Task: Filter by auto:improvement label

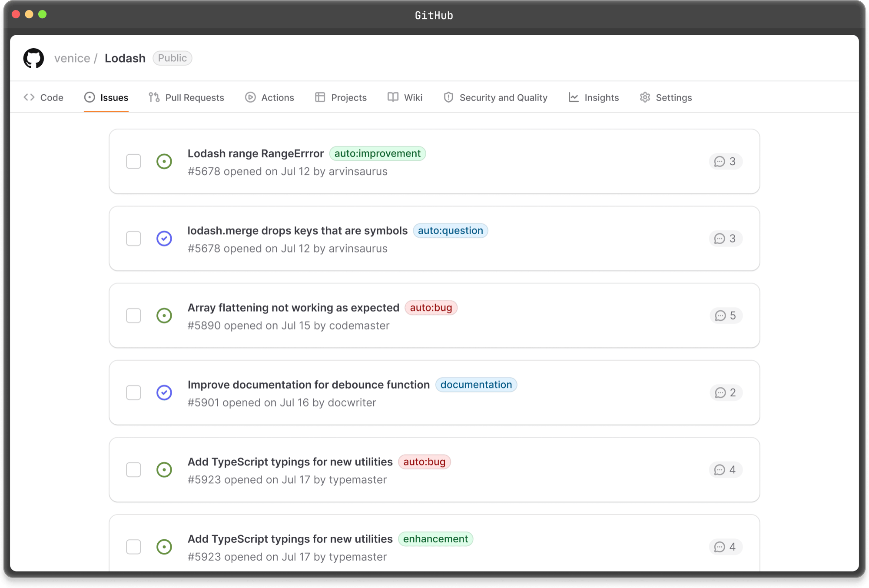Action: [378, 153]
